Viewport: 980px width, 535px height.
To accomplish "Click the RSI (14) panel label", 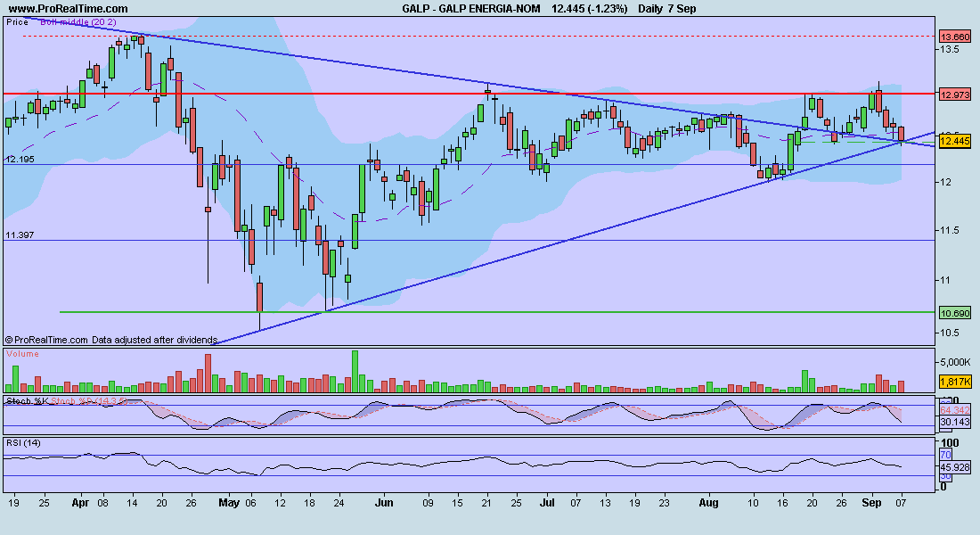I will coord(24,443).
